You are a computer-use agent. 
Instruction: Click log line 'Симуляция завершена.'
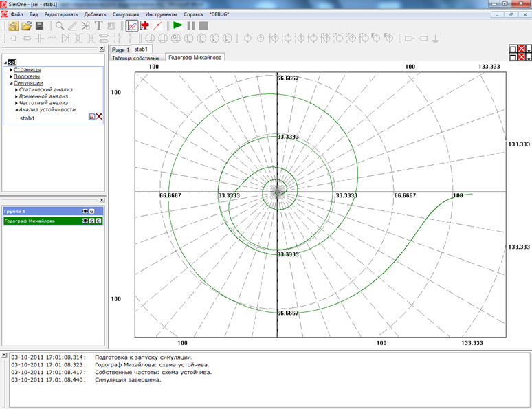tap(128, 380)
